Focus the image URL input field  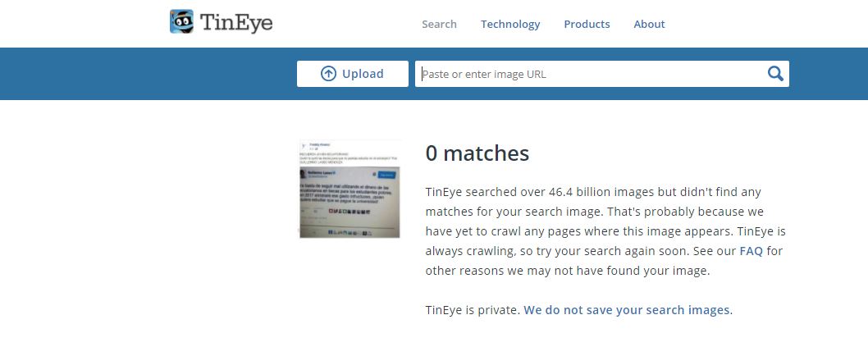coord(591,74)
